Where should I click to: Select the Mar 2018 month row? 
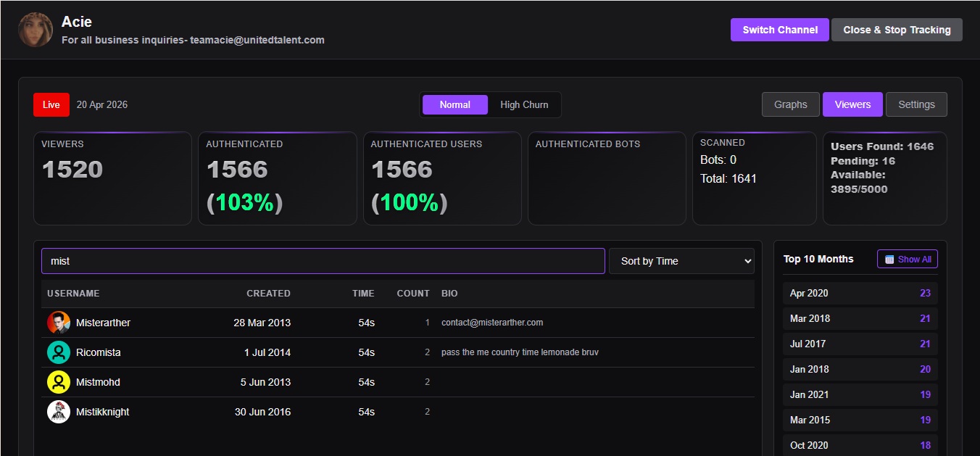click(x=860, y=318)
